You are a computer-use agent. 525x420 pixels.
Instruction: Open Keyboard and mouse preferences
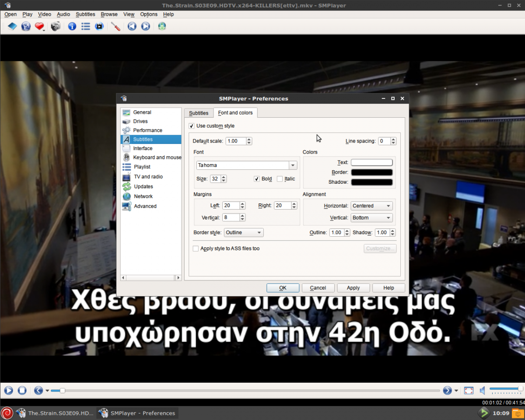click(151, 157)
